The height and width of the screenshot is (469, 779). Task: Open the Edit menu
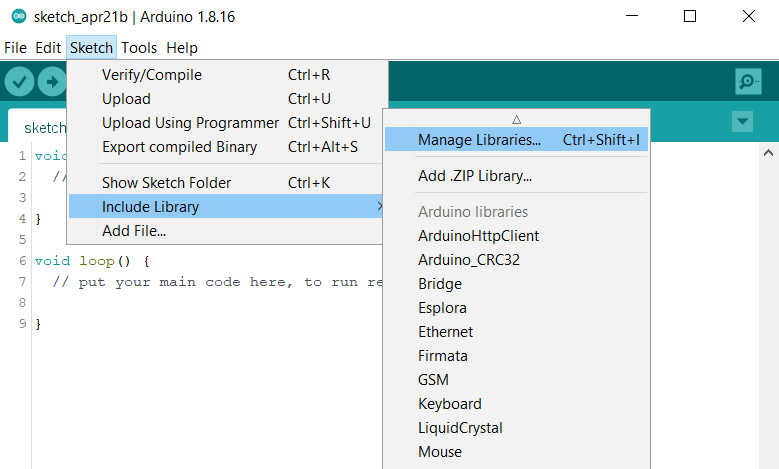point(48,48)
